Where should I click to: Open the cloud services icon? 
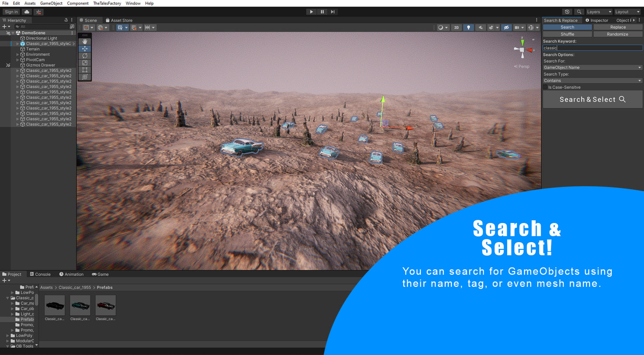click(x=27, y=12)
